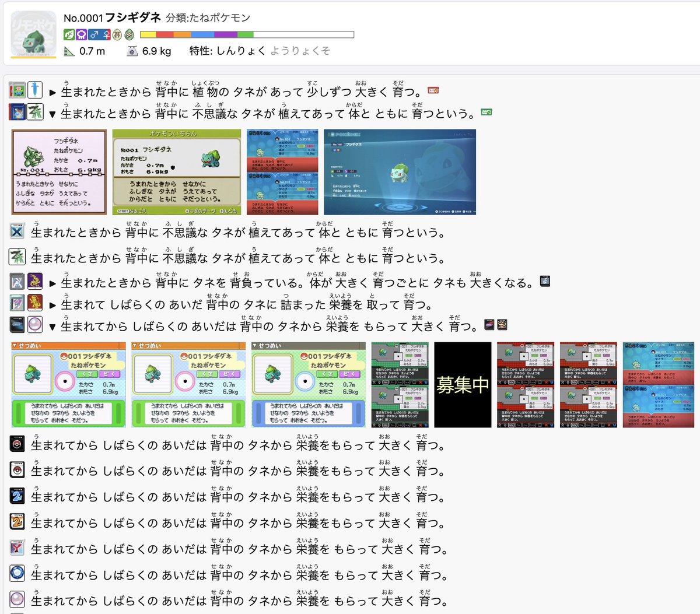Image resolution: width=700 pixels, height=614 pixels.
Task: Click the Fushigidane (Bulbasaur) portrait image
Action: point(34,34)
